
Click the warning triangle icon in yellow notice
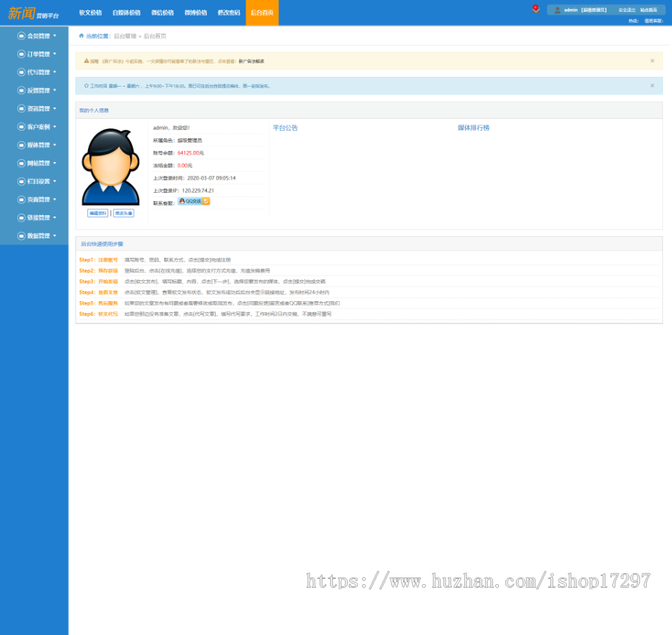87,61
